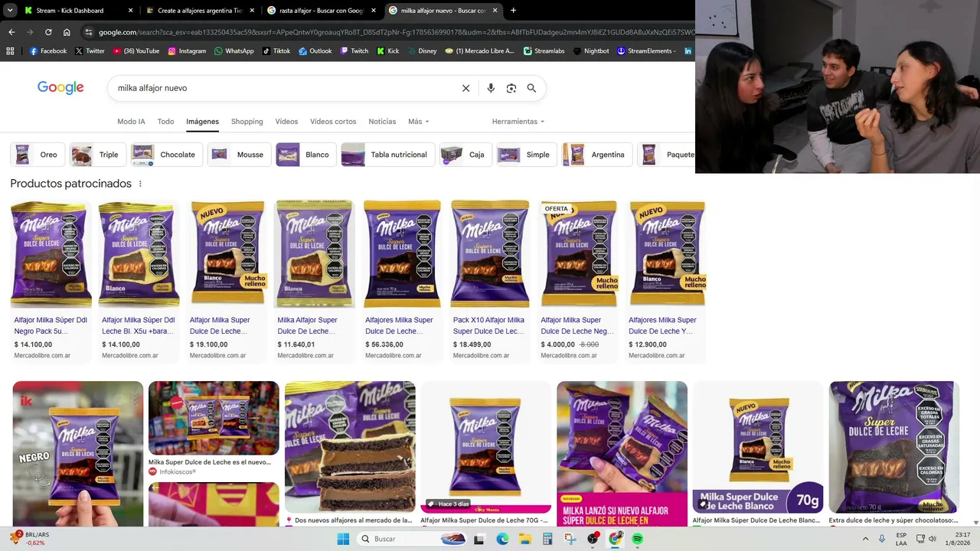Filter images by Blanco chip
980x551 pixels.
click(x=305, y=155)
